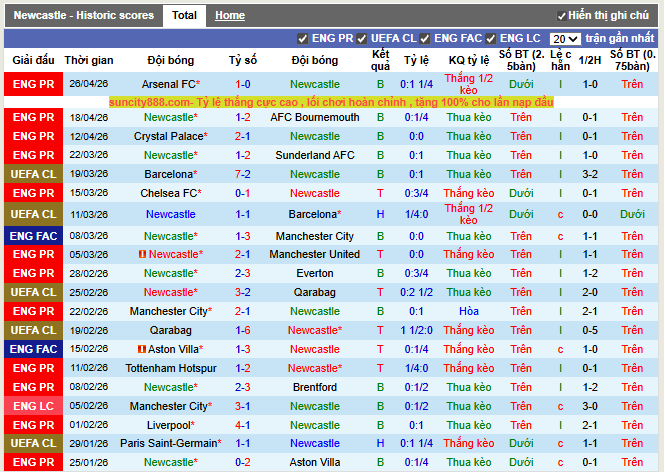665x472 pixels.
Task: Click the KQ tỷ lệ column header
Action: point(469,60)
